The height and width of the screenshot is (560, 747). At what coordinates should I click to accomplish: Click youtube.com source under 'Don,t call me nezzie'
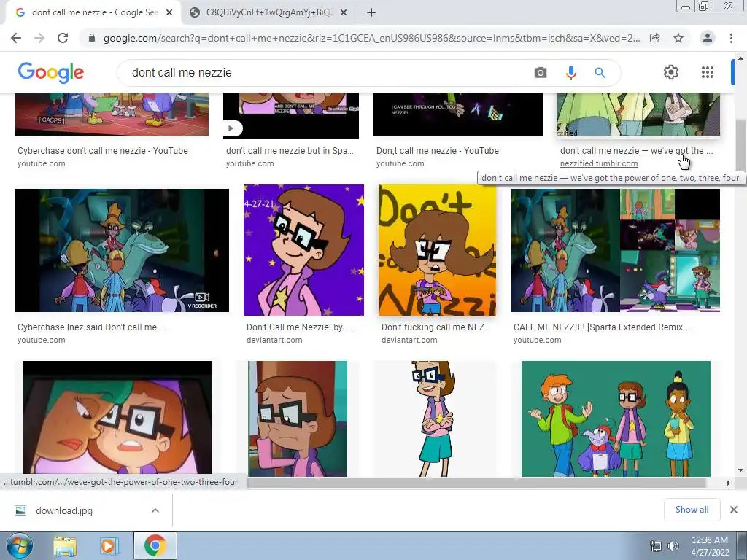point(400,163)
